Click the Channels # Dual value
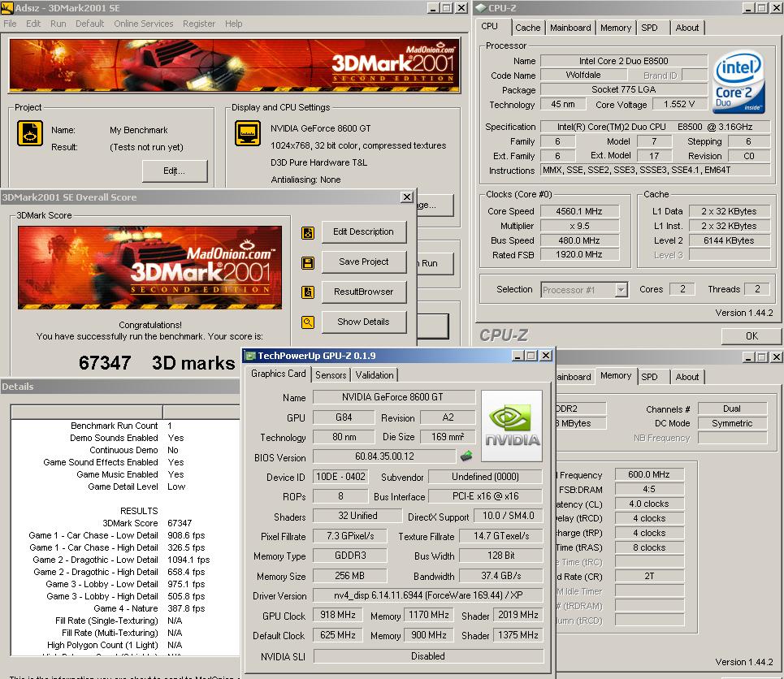The height and width of the screenshot is (679, 784). pos(732,409)
